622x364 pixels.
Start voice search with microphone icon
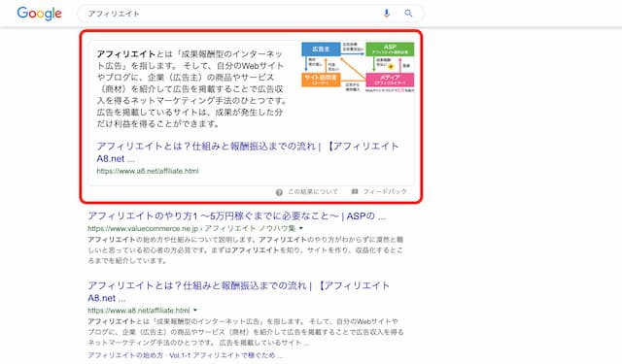coord(387,14)
